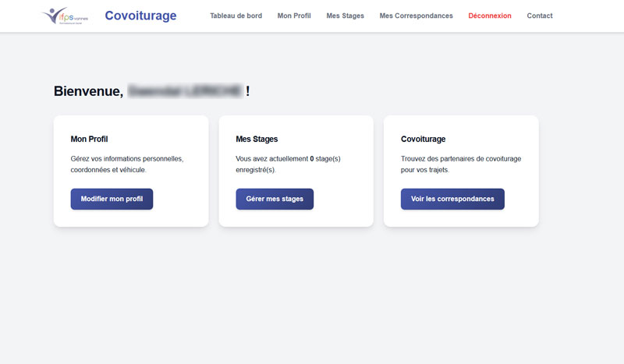
Task: Open Mes Stages from the top navigation
Action: pos(345,16)
